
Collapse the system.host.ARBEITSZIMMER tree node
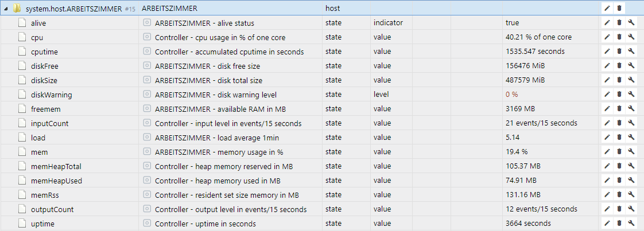point(5,9)
